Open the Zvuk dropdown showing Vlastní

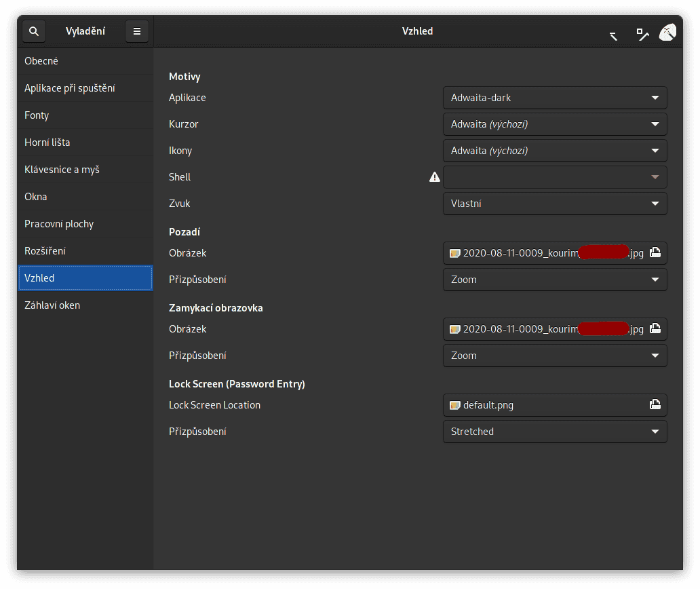pyautogui.click(x=555, y=204)
